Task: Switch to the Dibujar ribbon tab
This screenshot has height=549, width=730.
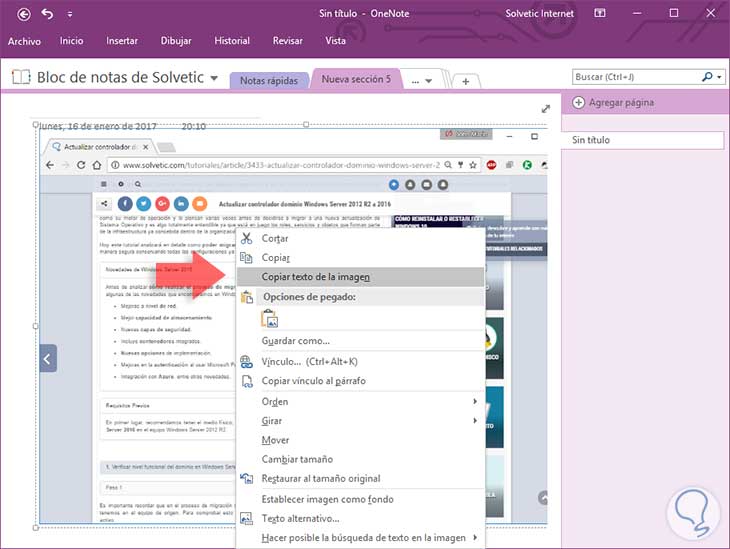Action: [176, 41]
